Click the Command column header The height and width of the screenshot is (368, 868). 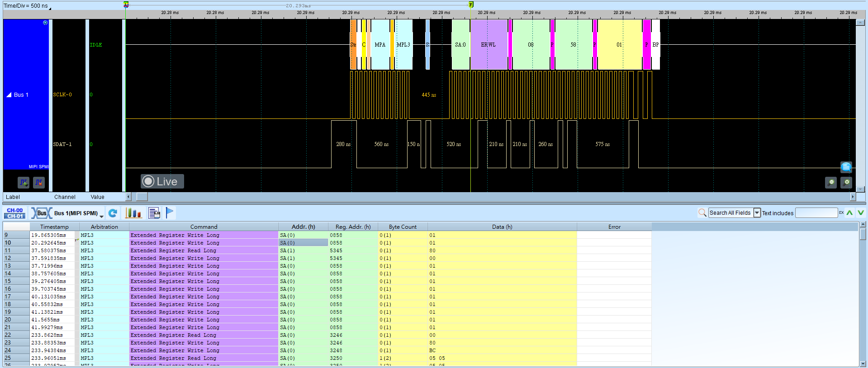204,227
